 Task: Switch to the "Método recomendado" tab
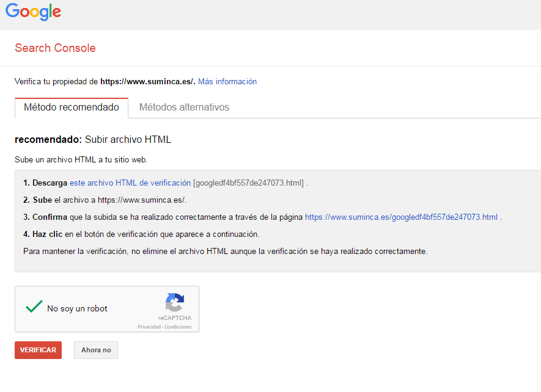coord(72,107)
